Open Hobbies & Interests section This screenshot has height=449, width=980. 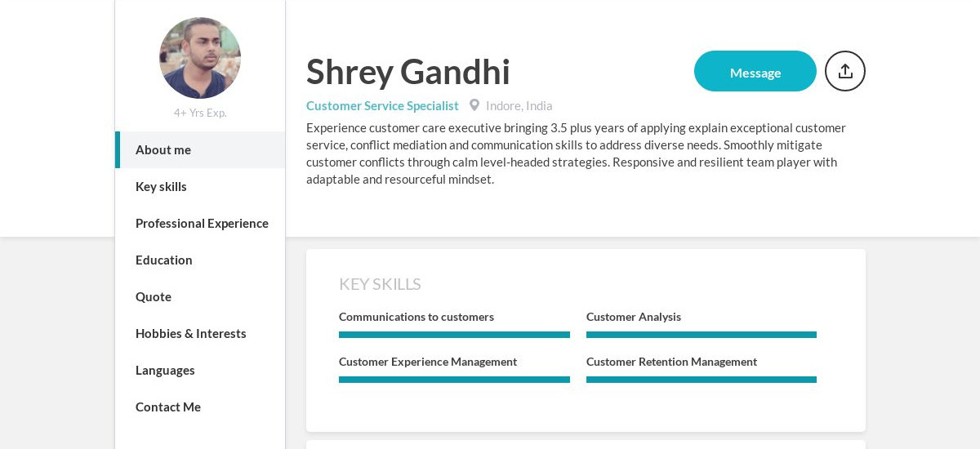click(190, 334)
